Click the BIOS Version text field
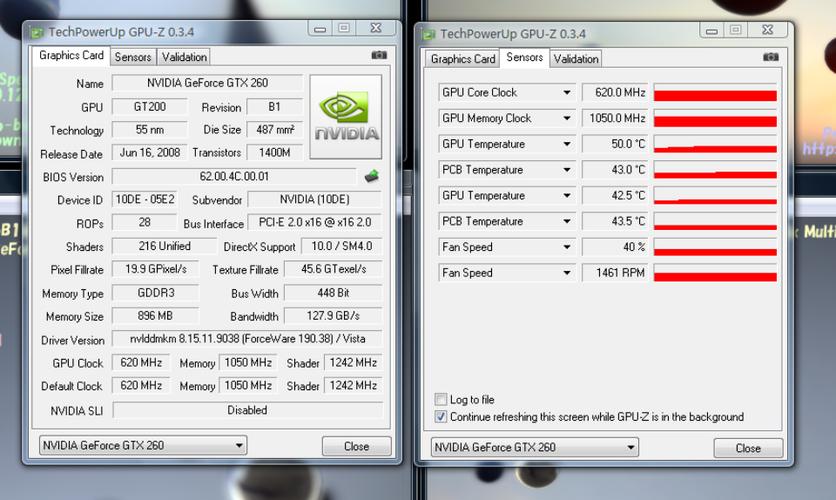 click(233, 177)
